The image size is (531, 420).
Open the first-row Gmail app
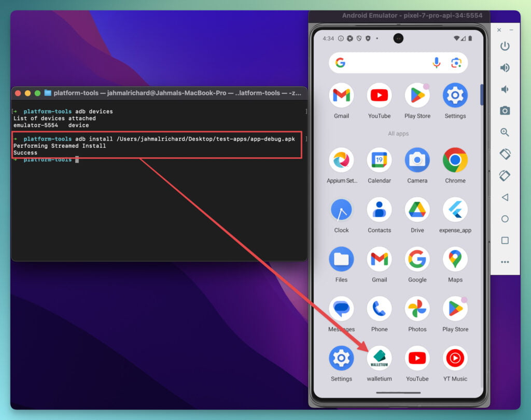(341, 95)
